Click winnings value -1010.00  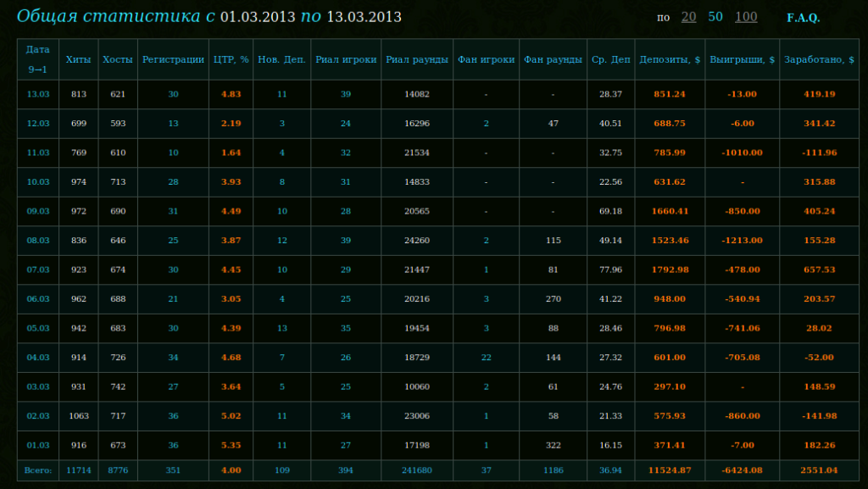click(743, 153)
